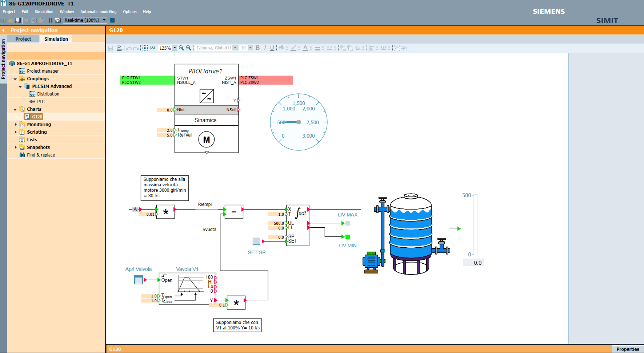Image resolution: width=644 pixels, height=353 pixels.
Task: Select the PLC coupling item
Action: pos(41,102)
